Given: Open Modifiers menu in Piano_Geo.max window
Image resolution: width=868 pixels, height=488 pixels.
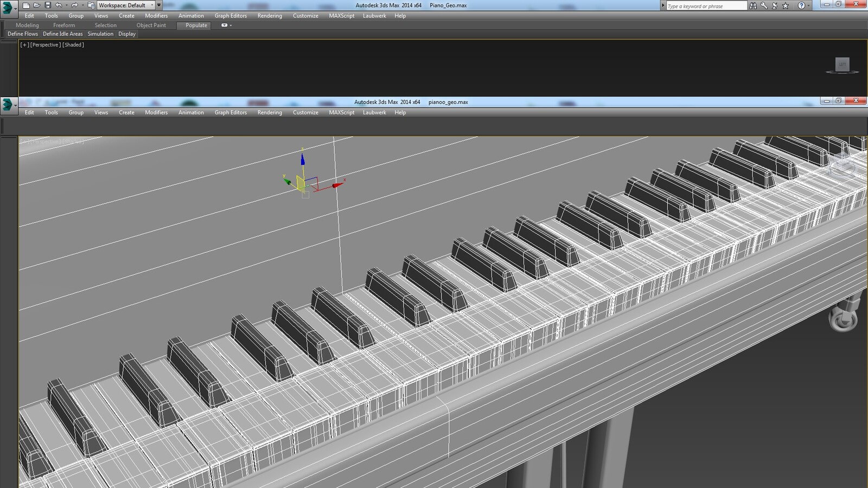Looking at the screenshot, I should (156, 16).
